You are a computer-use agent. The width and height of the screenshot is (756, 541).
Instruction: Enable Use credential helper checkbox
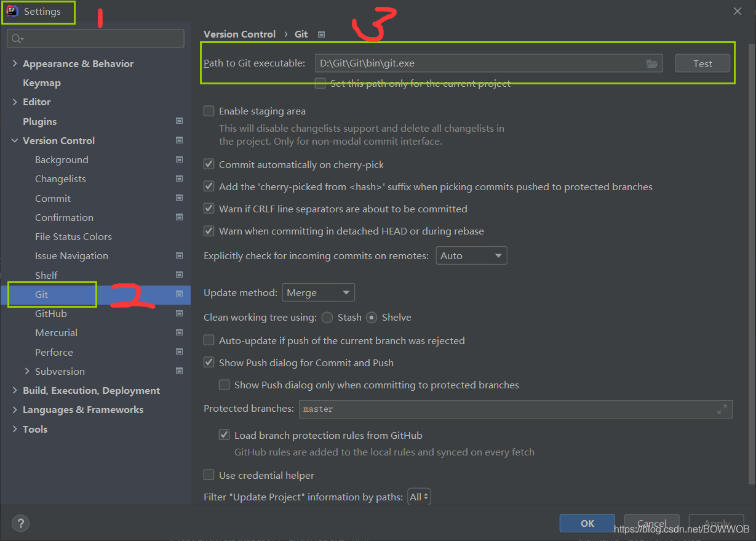(209, 475)
